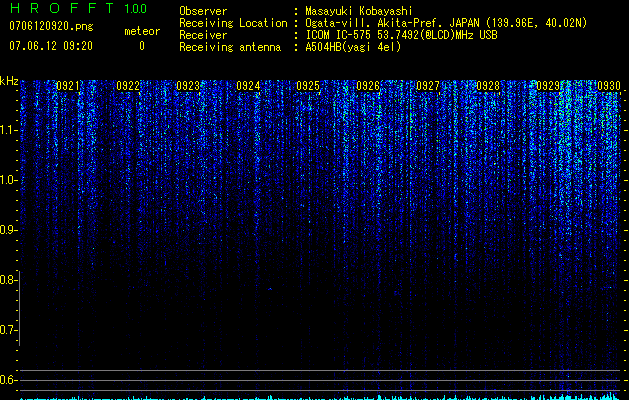Click the Receiving Location field label
Image resolution: width=629 pixels, height=400 pixels.
[x=233, y=23]
